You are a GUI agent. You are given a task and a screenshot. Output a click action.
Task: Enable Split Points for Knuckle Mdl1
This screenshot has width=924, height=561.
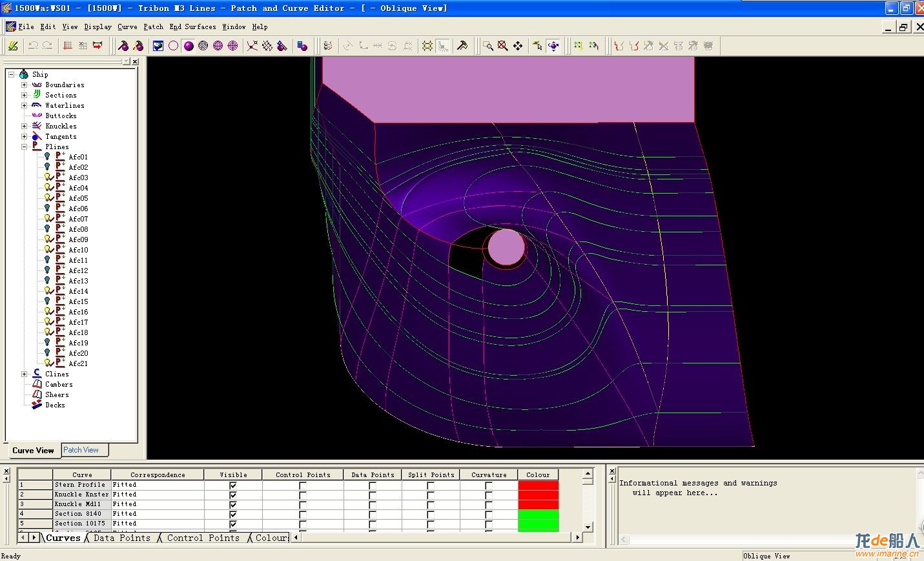[431, 504]
